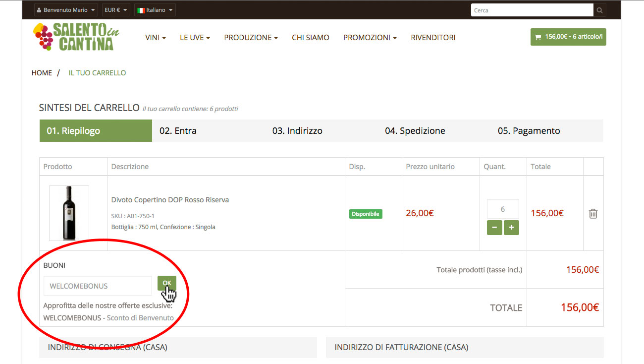Click the search magnifier icon
Viewport: 644px width, 364px height.
click(x=599, y=10)
